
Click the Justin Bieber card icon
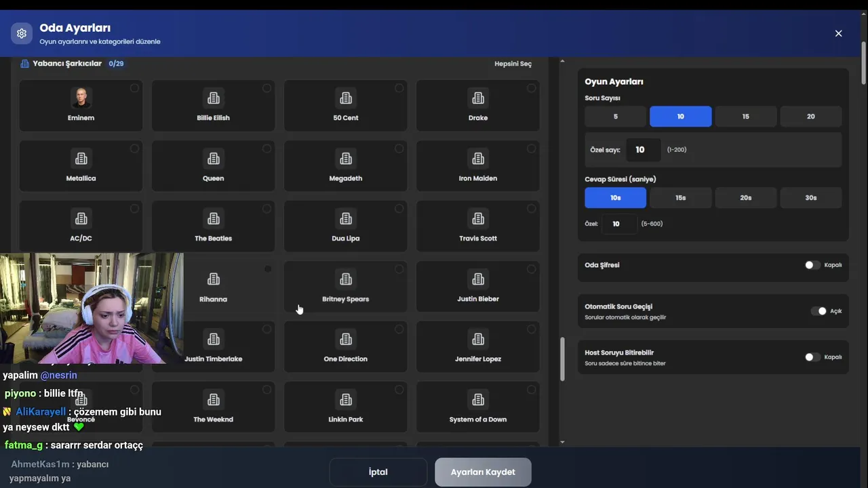[478, 279]
